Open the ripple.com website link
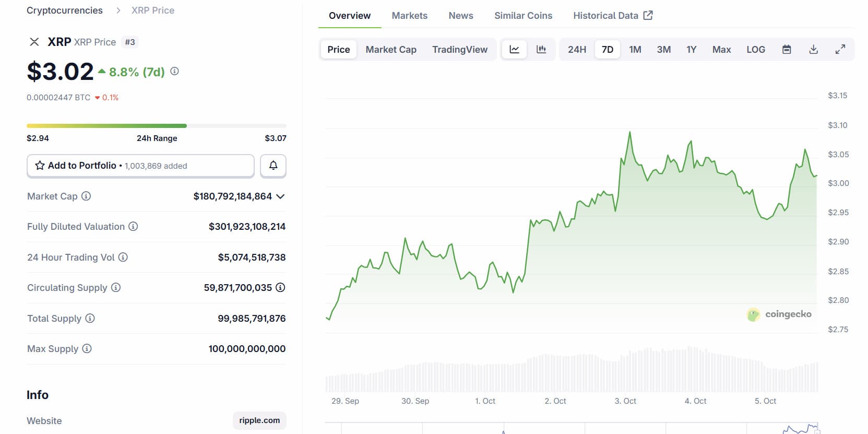Screen dimensions: 868x434 (x=259, y=420)
